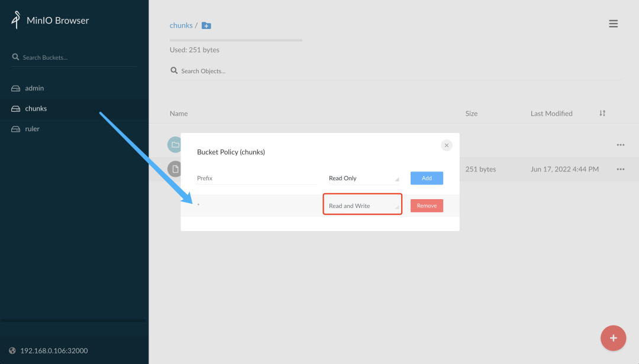Screen dimensions: 639x364
Task: Click the create new folder icon
Action: [x=206, y=25]
